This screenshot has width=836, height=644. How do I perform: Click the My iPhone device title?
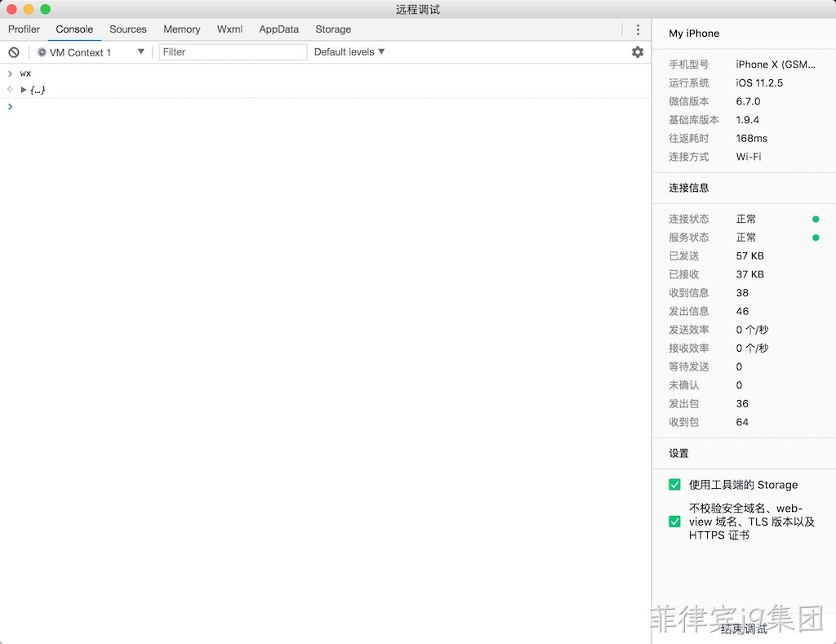click(694, 33)
